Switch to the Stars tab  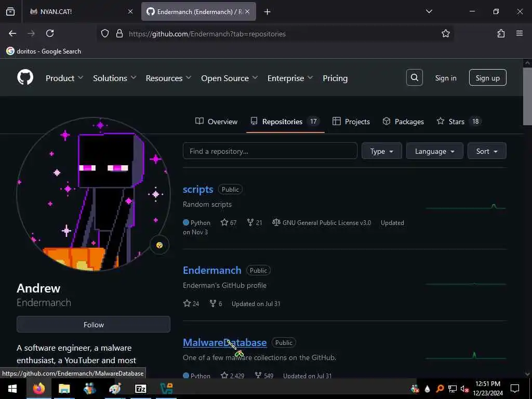coord(458,122)
